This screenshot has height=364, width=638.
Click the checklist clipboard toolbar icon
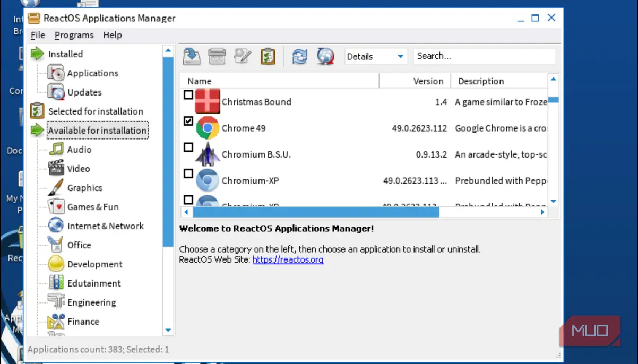point(268,56)
